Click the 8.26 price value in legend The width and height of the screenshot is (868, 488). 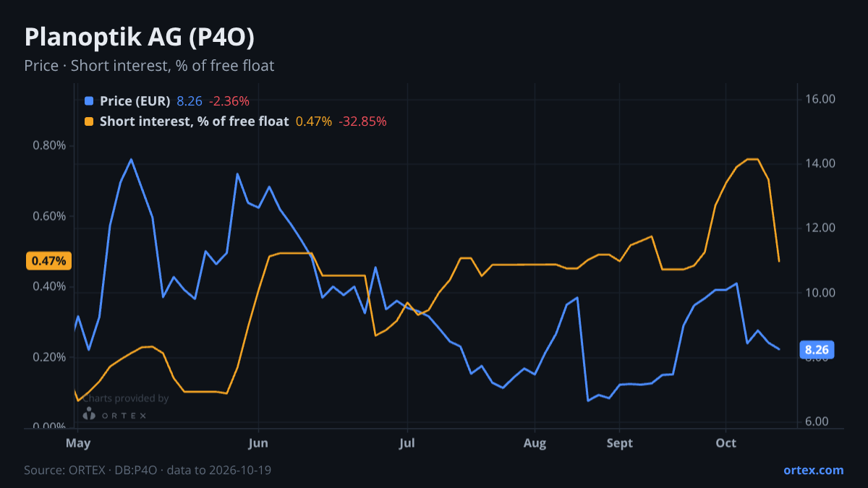[190, 101]
